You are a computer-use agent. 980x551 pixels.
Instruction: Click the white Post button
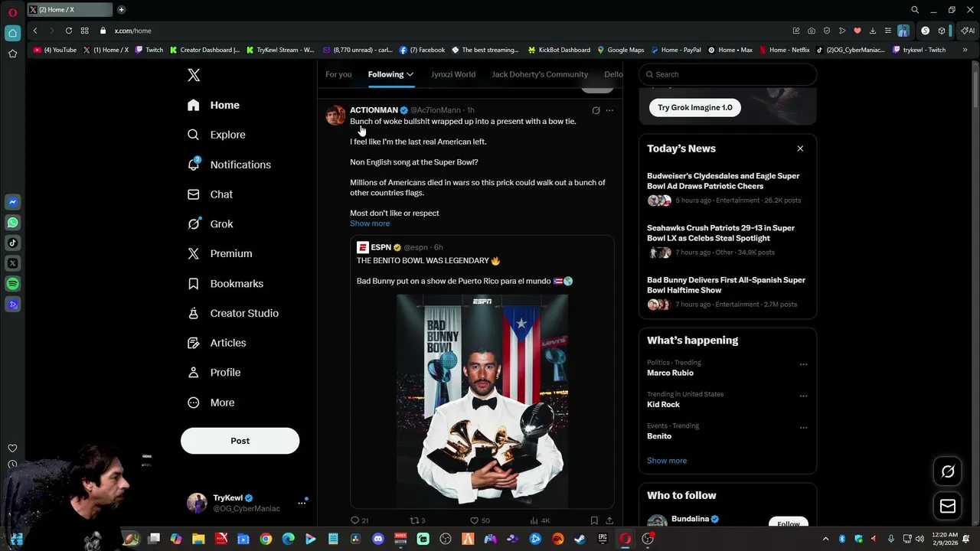240,441
